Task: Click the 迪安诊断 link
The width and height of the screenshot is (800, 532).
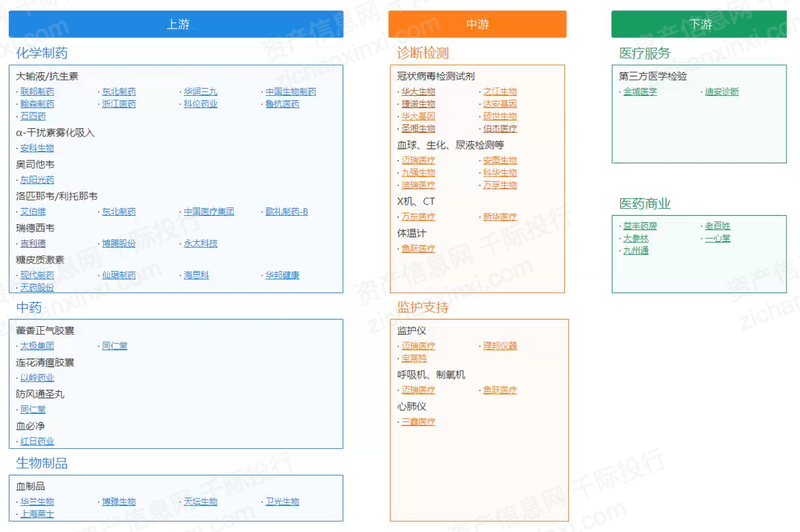Action: tap(722, 91)
